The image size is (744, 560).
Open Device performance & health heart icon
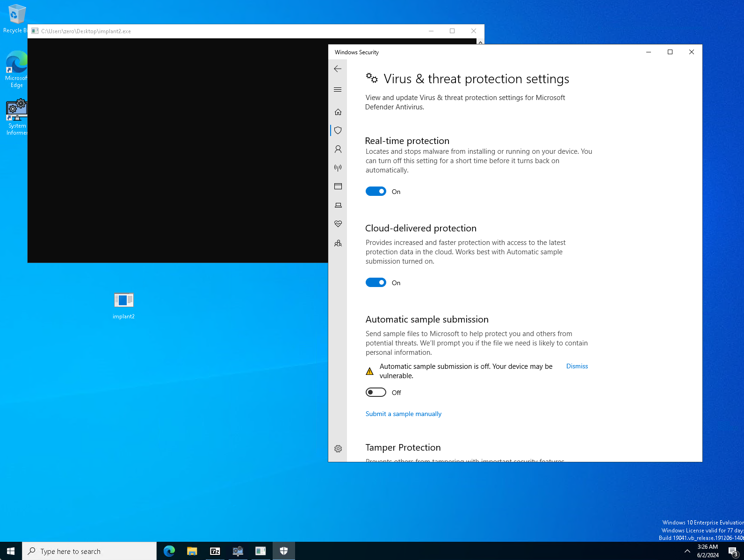(338, 224)
